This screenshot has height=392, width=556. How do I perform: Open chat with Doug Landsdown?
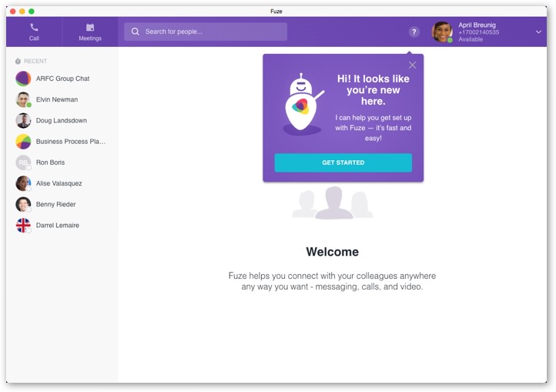[x=62, y=120]
